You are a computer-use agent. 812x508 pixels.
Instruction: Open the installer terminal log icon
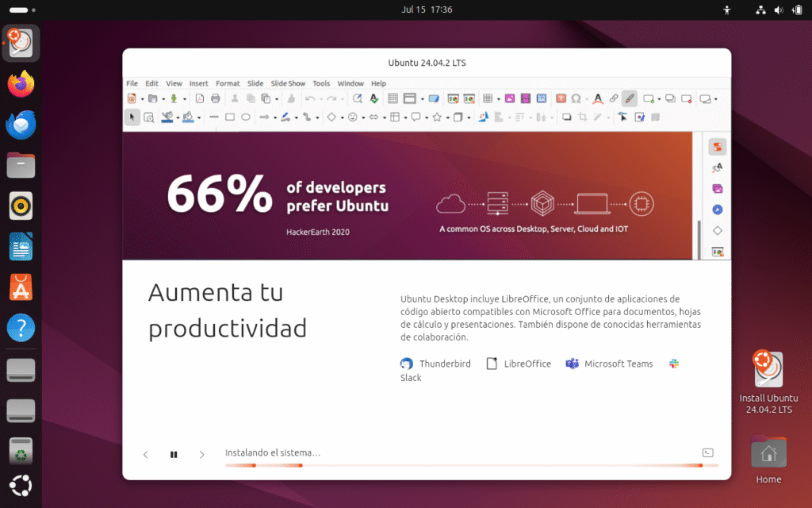[x=707, y=453]
